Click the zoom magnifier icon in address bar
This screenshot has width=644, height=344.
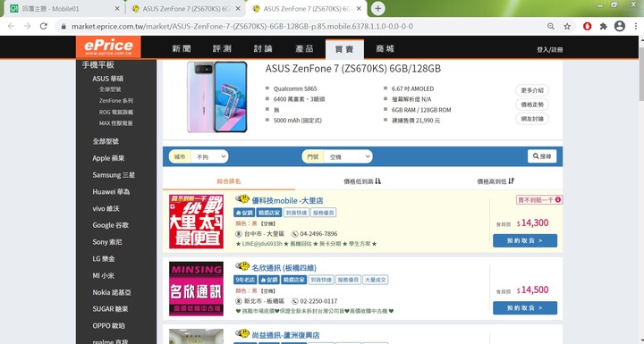tap(551, 26)
